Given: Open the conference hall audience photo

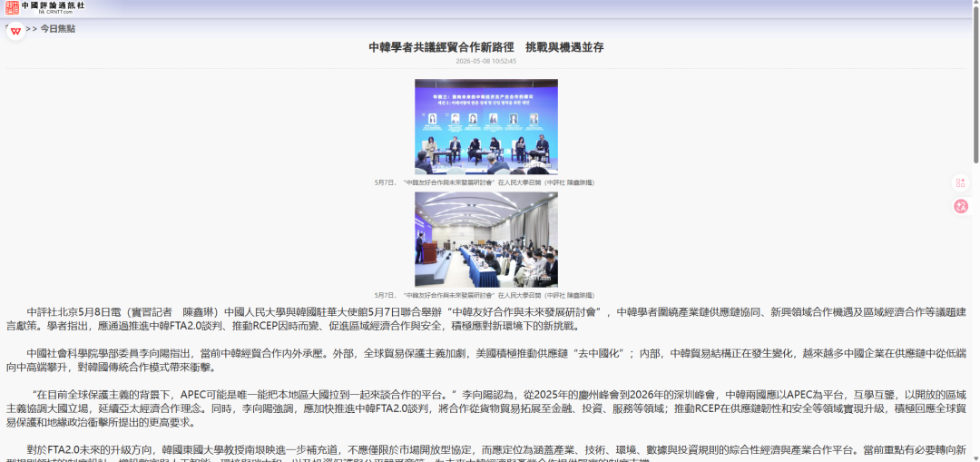Looking at the screenshot, I should tap(486, 240).
